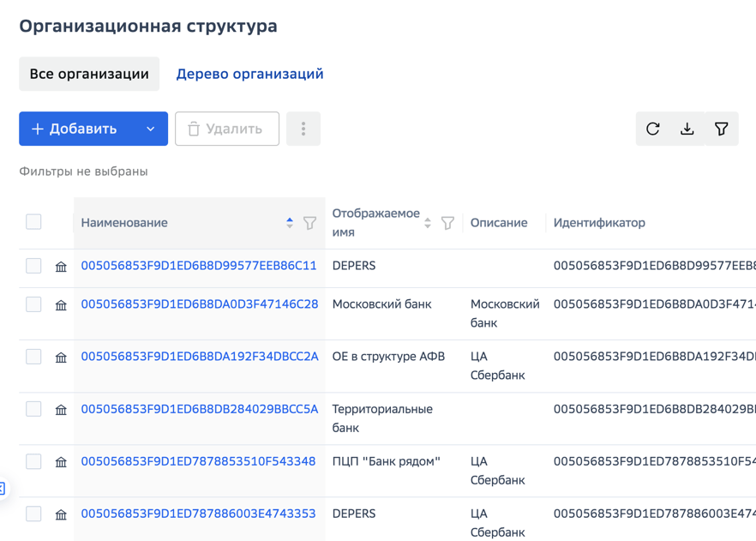Check the Территориальные банк row checkbox

click(x=33, y=409)
